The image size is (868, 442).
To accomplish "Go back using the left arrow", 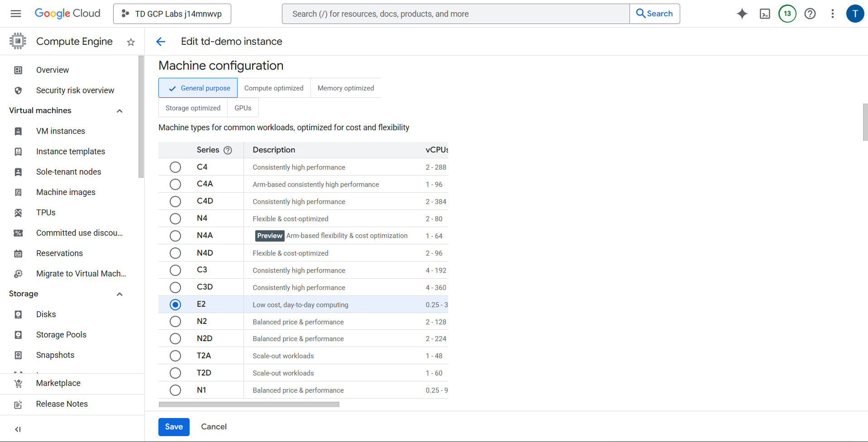I will [161, 42].
